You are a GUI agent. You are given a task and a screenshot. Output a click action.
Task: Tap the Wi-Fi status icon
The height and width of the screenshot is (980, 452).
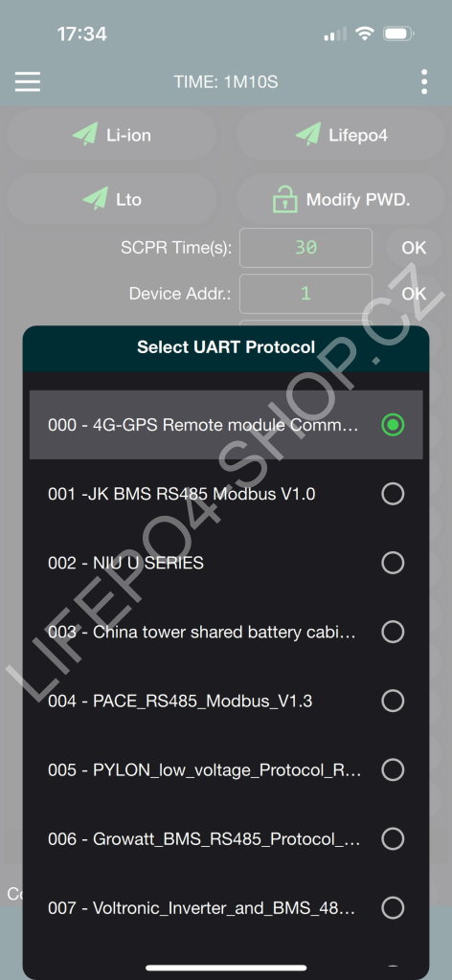[x=364, y=33]
